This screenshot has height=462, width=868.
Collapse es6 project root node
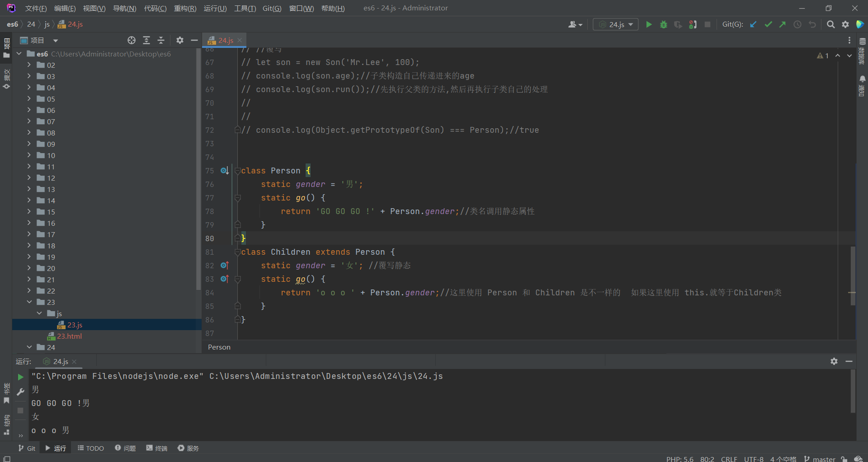click(x=19, y=53)
